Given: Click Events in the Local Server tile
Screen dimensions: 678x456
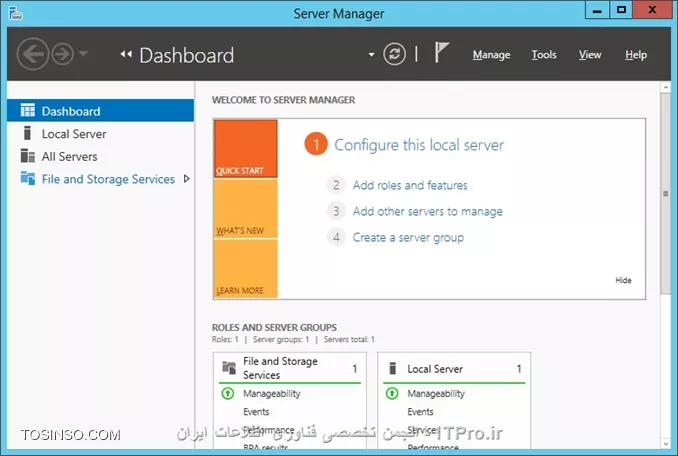Looking at the screenshot, I should 420,411.
